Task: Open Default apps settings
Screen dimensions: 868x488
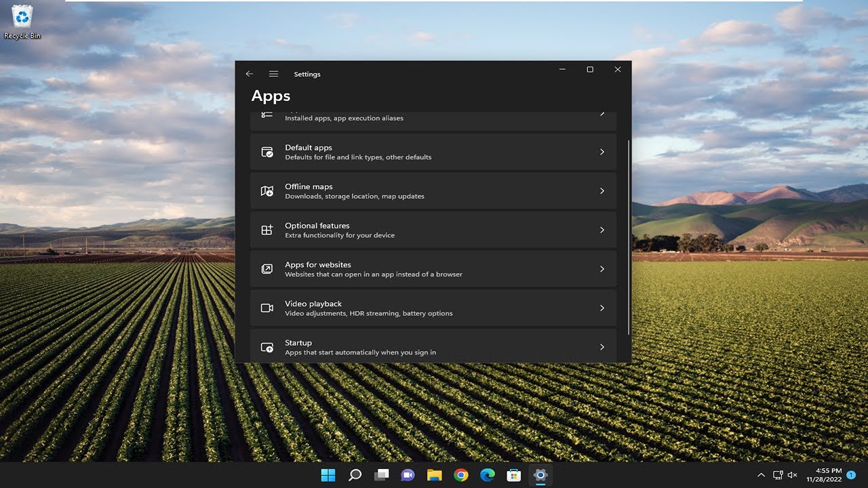Action: coord(433,152)
